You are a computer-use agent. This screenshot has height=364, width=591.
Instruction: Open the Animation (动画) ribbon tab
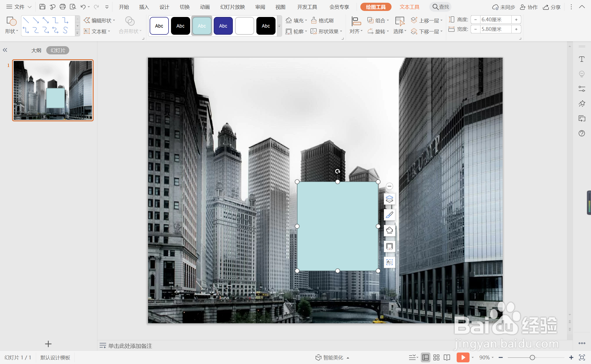coord(205,7)
